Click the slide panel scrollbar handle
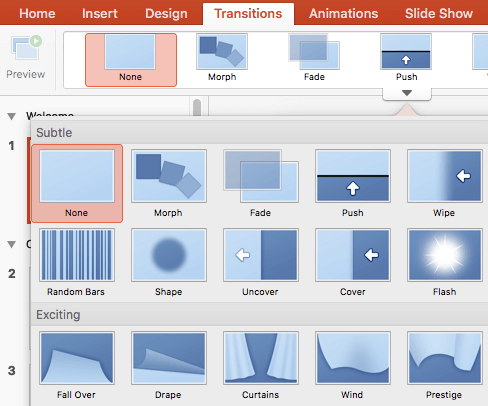 (x=197, y=107)
